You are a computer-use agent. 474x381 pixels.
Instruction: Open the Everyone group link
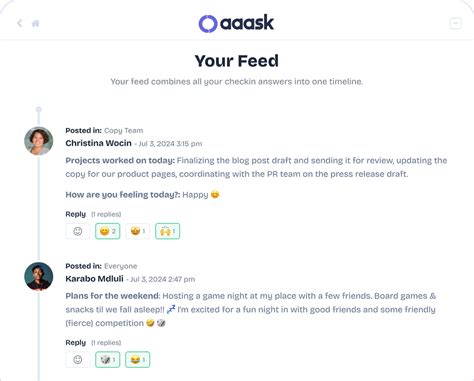click(x=120, y=266)
